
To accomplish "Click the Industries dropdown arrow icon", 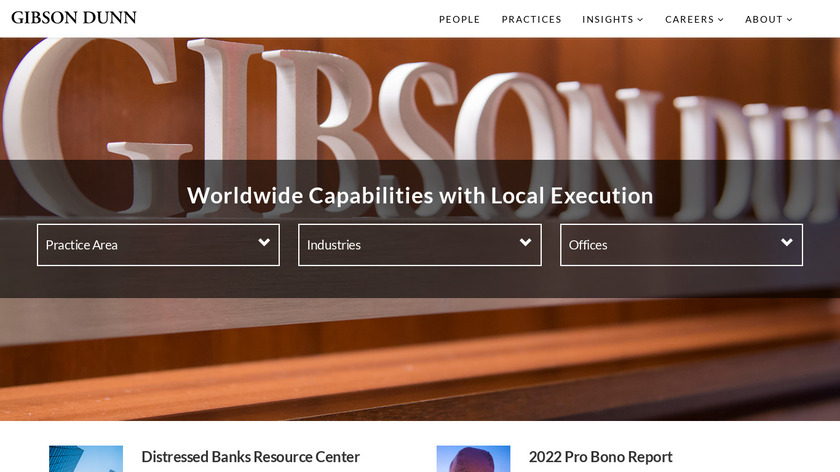I will [526, 242].
